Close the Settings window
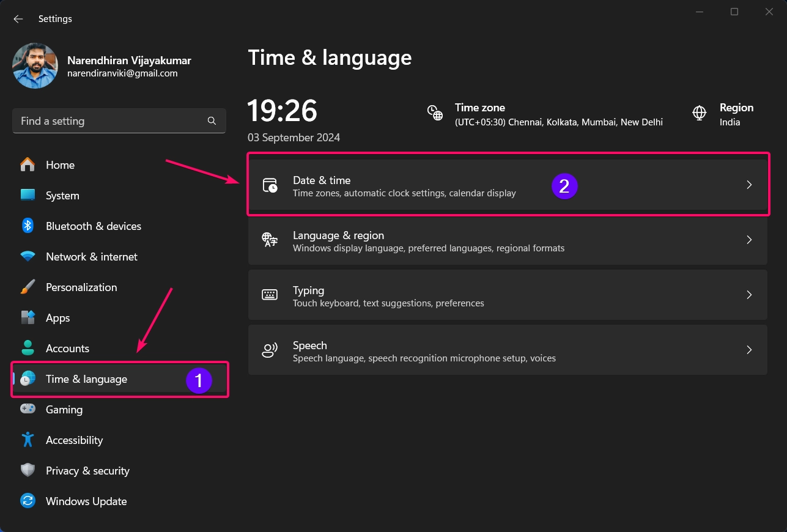787x532 pixels. tap(769, 12)
